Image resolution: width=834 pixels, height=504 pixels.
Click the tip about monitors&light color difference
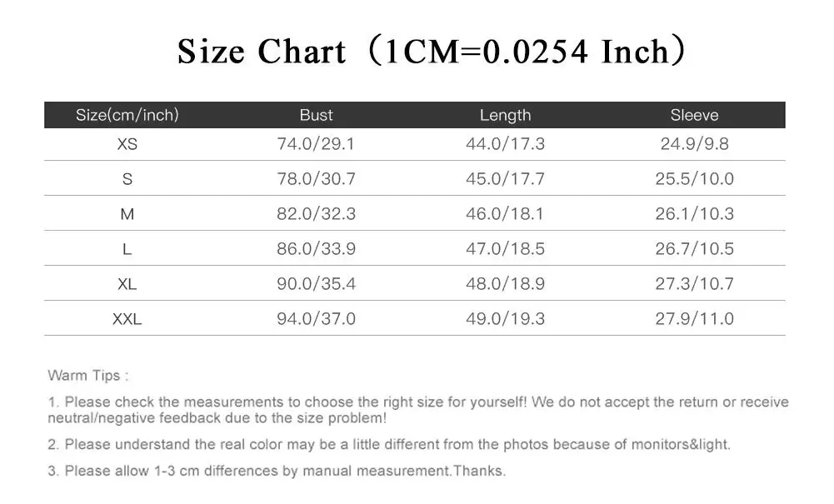tap(389, 445)
